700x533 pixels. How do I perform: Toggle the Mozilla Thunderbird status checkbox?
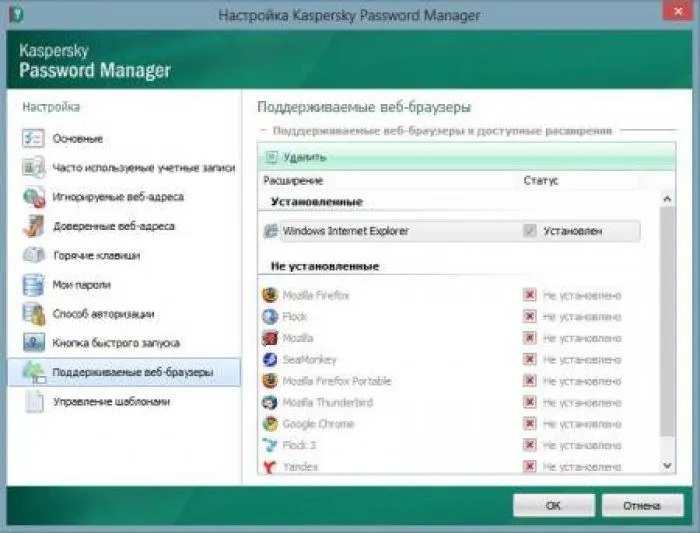click(529, 402)
